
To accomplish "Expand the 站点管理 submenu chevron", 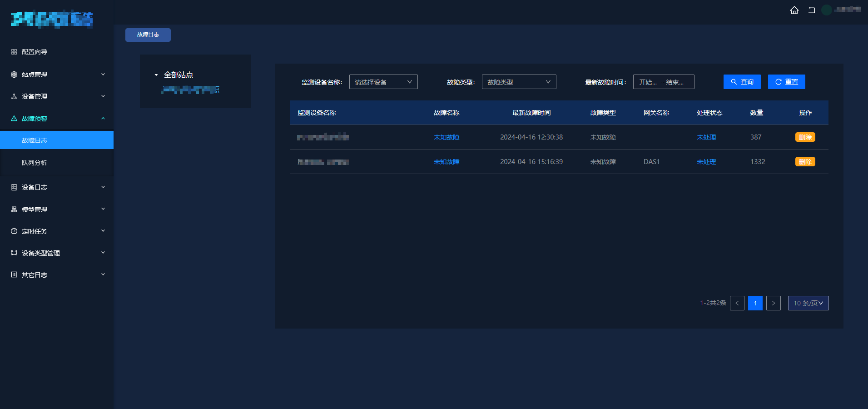I will [x=103, y=75].
